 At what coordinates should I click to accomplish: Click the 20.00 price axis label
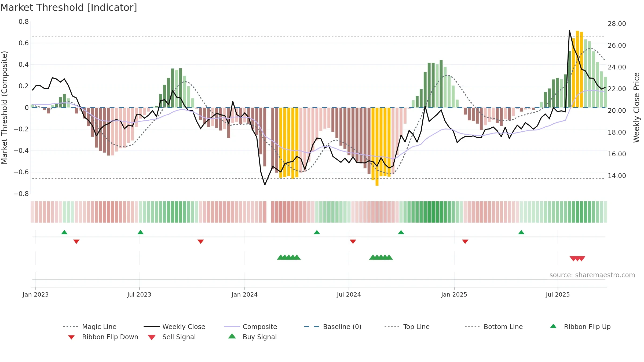(617, 111)
